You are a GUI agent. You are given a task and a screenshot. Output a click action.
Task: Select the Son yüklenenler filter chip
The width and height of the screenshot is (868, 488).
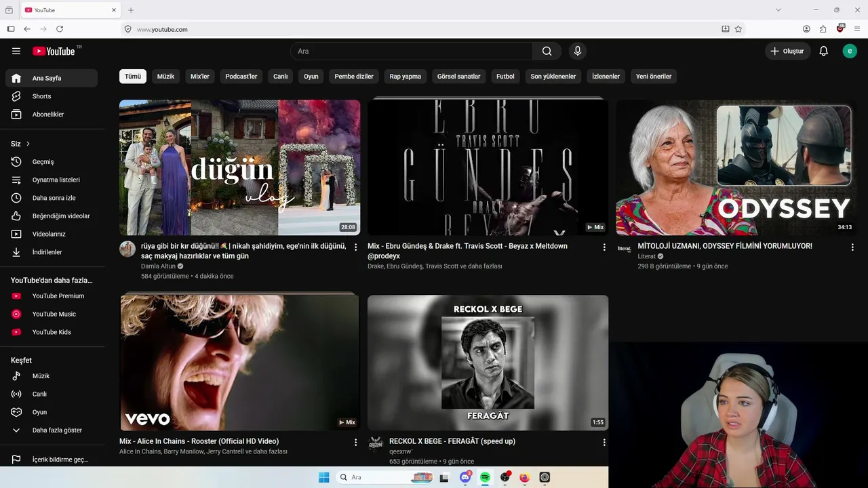(553, 77)
